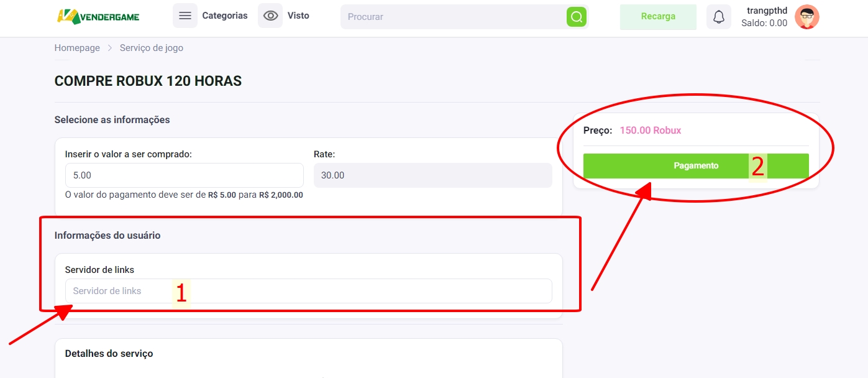
Task: Click the username trangpthd
Action: coord(767,11)
